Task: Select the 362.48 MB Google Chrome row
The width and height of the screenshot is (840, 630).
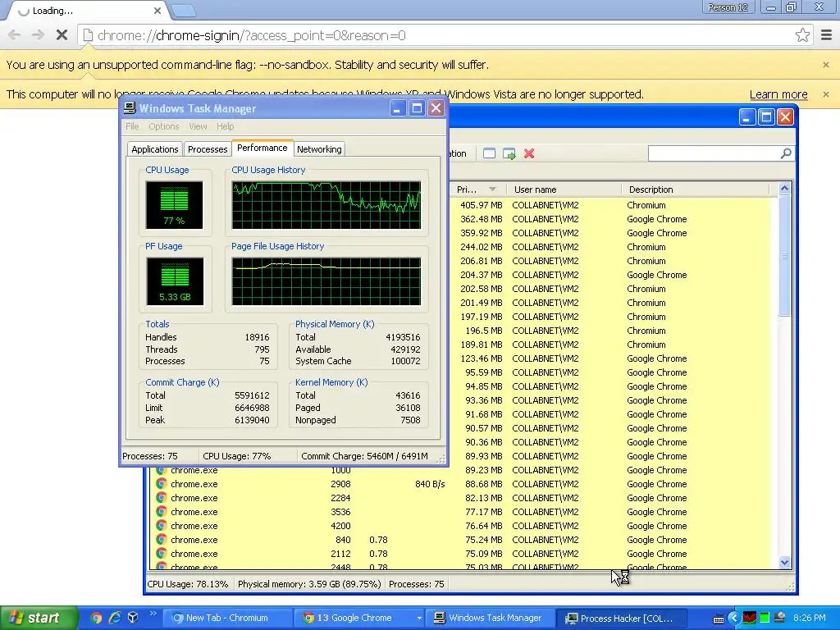Action: point(612,219)
